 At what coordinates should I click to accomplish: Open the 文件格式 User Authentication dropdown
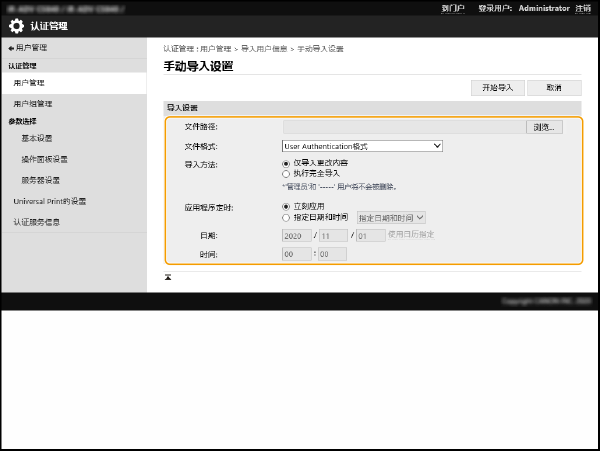pos(362,146)
